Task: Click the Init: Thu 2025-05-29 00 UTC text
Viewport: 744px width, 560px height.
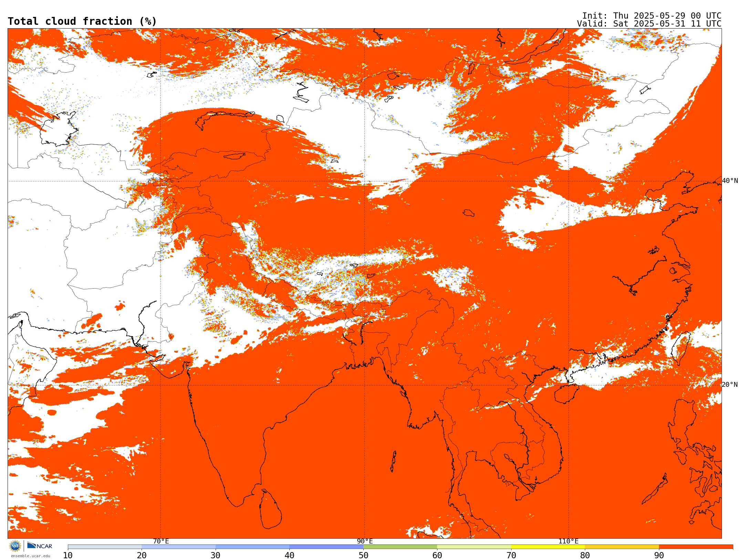Action: tap(652, 16)
